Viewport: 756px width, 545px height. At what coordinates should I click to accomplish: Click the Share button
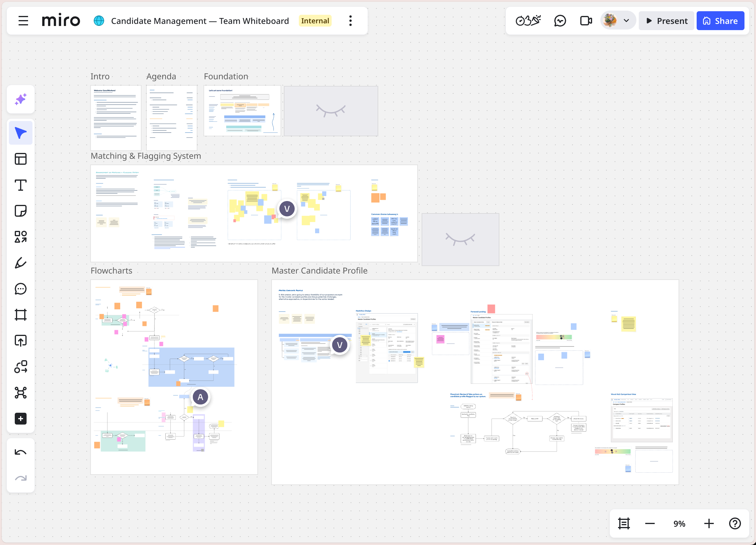coord(720,21)
